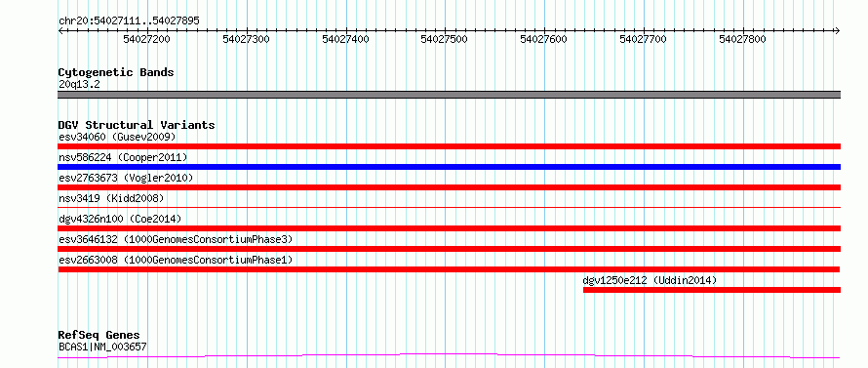The width and height of the screenshot is (868, 368).
Task: Open the dgv4326n100 (Coe2014) label
Action: point(120,219)
